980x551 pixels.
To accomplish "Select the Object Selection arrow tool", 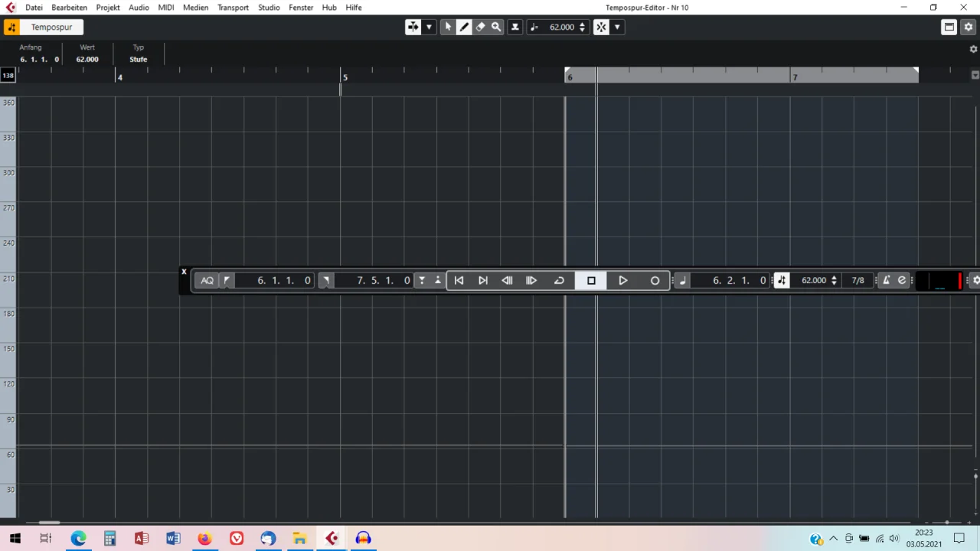I will coord(448,27).
